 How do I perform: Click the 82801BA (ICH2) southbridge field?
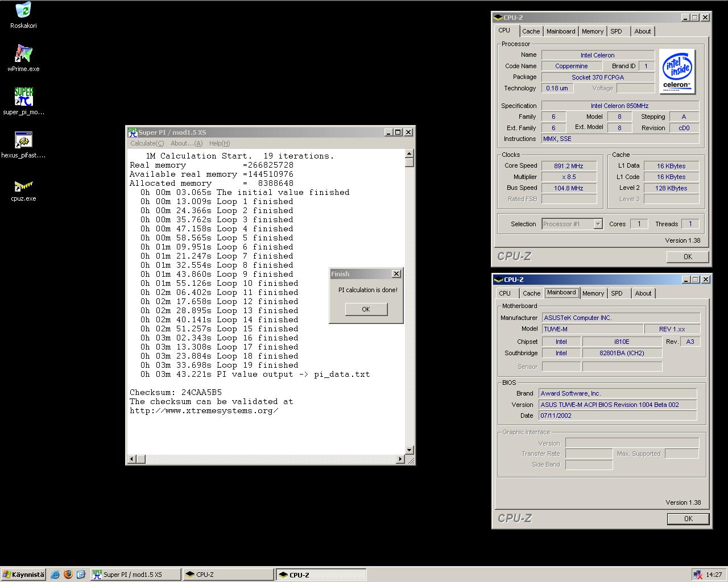coord(622,353)
